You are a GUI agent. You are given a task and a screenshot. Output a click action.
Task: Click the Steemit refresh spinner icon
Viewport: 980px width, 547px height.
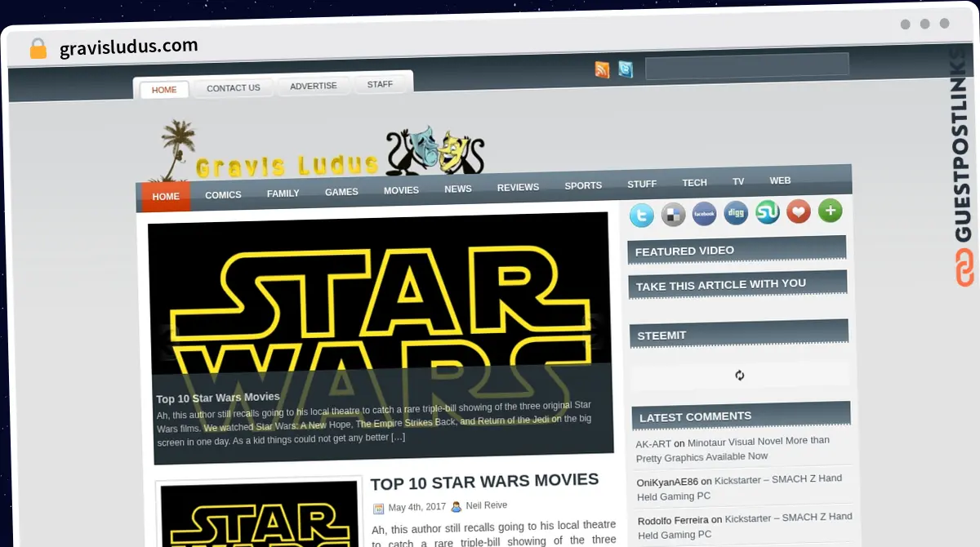pyautogui.click(x=739, y=376)
